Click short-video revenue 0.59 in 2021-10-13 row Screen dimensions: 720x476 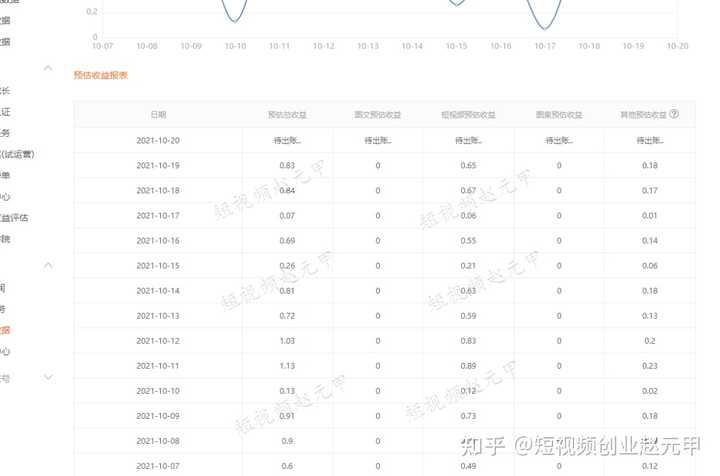tap(468, 316)
